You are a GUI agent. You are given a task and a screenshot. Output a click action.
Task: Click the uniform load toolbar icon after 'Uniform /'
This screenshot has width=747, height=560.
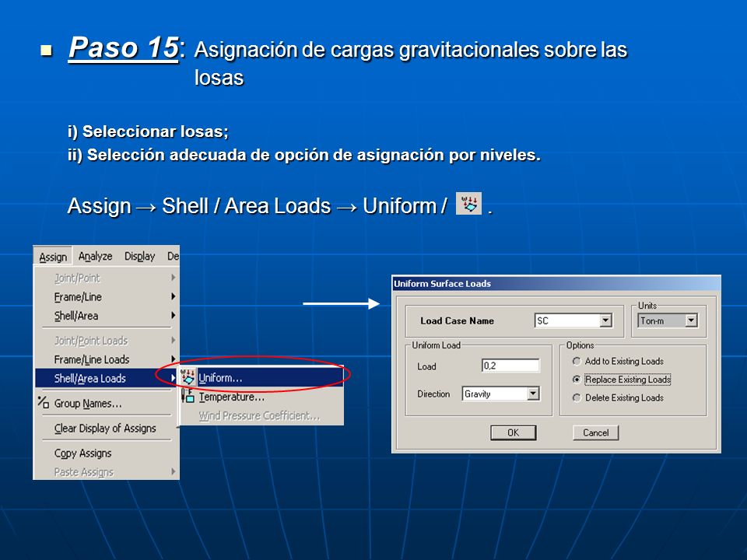coord(468,204)
